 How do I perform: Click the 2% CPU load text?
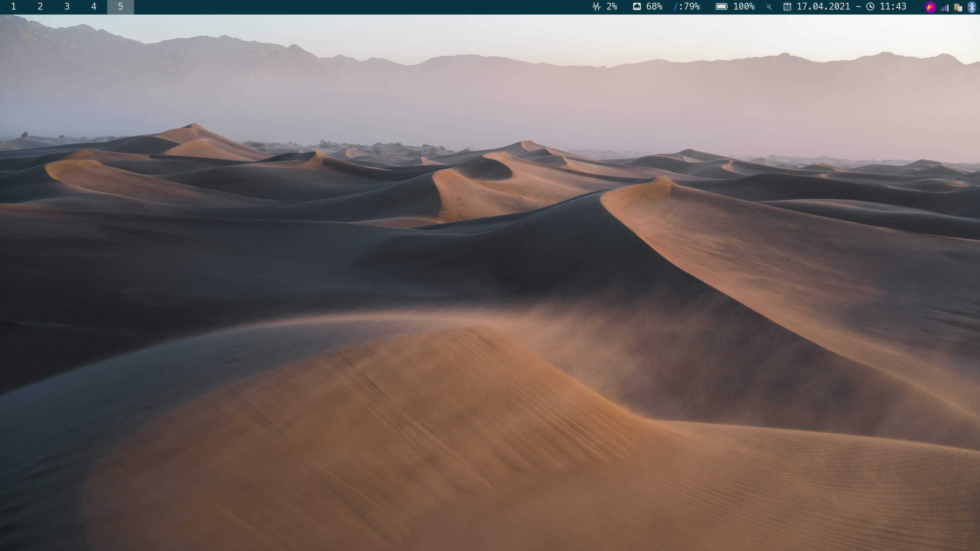(612, 7)
